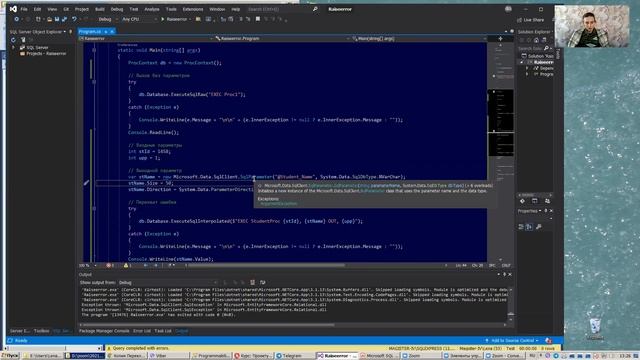Open the Raiseerror project navigation dropdown
The image size is (640, 360).
[146, 38]
